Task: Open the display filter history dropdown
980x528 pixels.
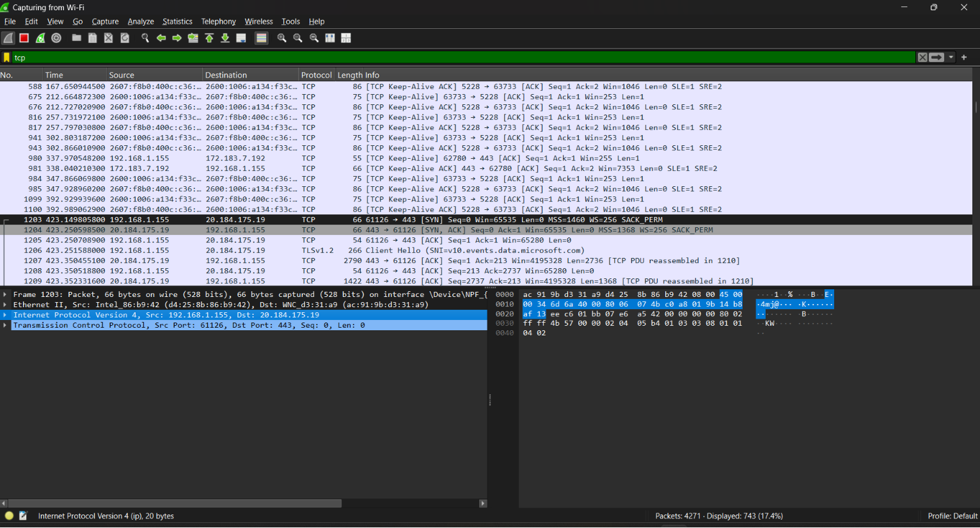Action: (x=951, y=58)
